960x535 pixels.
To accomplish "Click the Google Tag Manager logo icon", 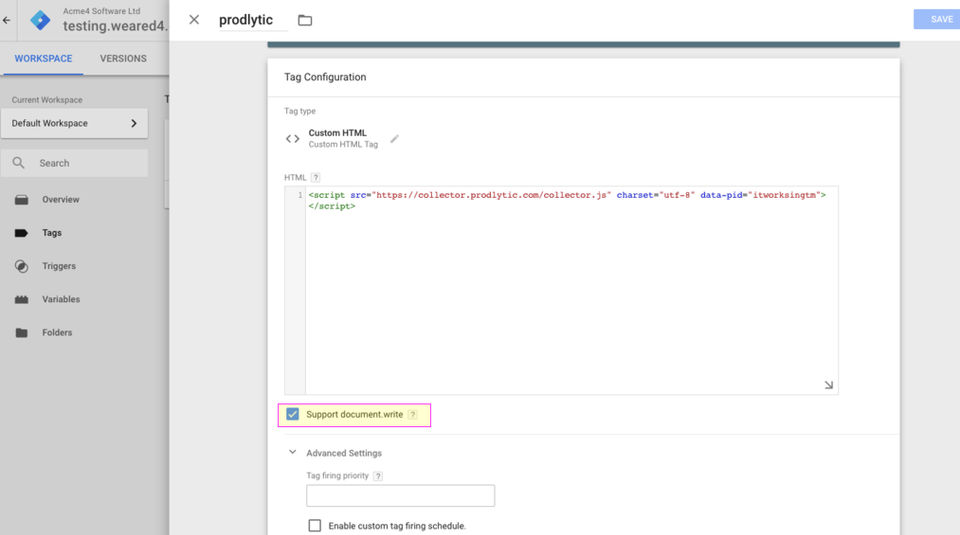I will tap(41, 19).
